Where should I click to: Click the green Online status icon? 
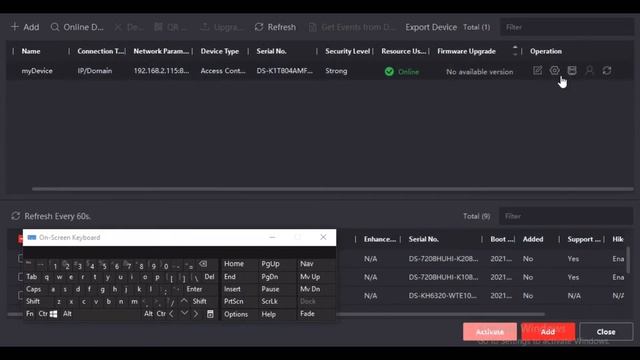389,71
